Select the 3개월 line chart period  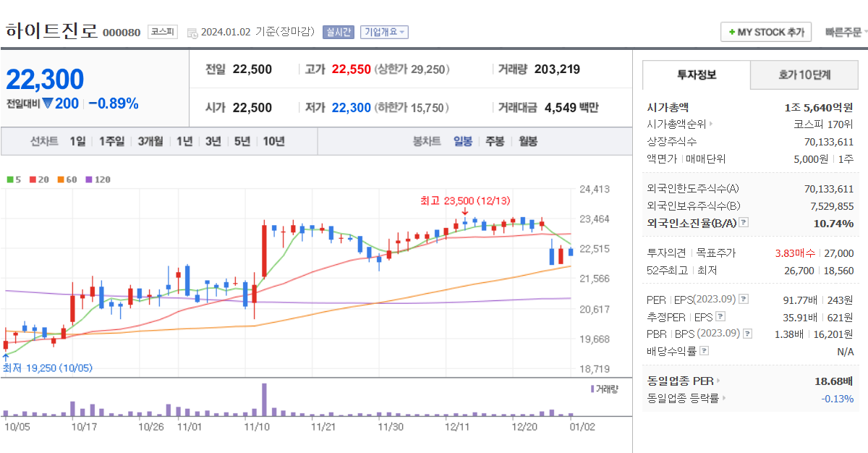150,141
